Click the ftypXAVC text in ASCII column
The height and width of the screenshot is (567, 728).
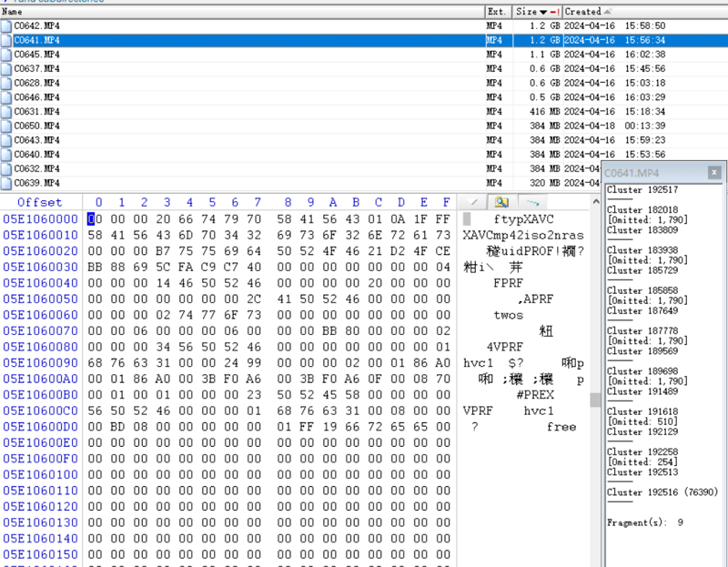524,219
